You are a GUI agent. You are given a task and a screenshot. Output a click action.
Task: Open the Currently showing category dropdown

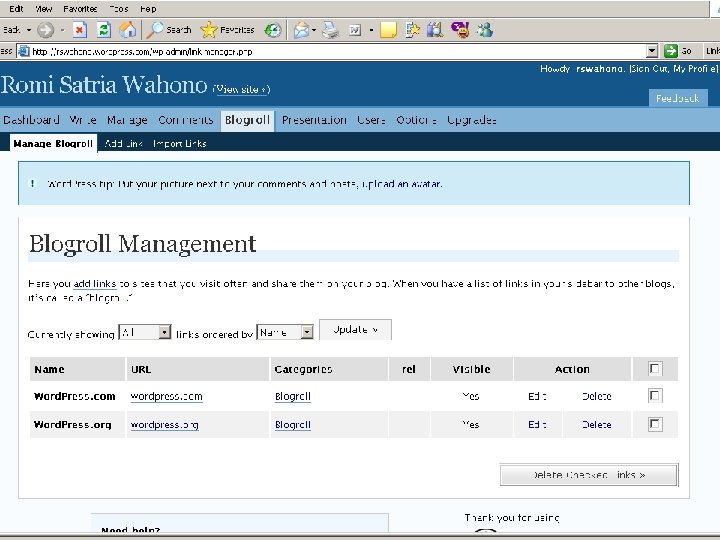pyautogui.click(x=145, y=332)
